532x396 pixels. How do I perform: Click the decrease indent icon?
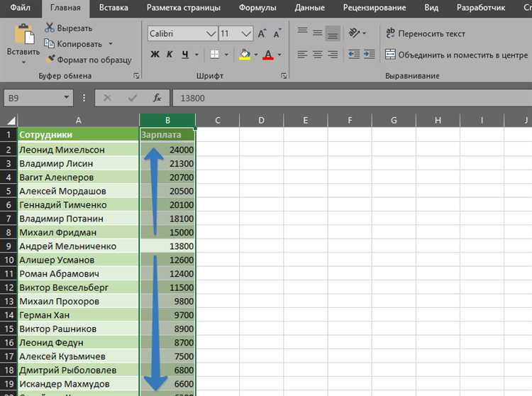point(354,55)
